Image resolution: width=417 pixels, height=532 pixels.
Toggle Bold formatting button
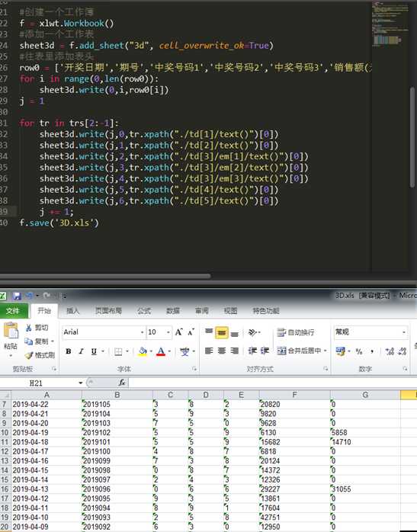coord(68,351)
